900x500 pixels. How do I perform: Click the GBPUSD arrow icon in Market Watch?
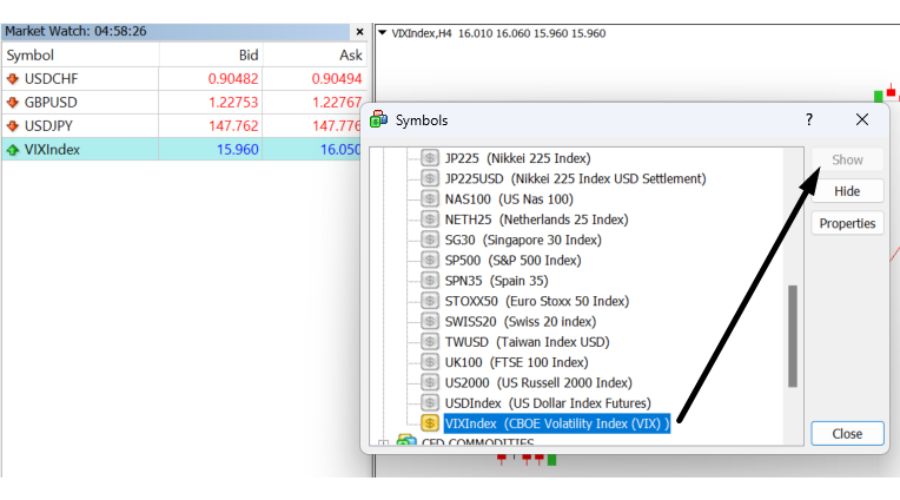[x=13, y=102]
